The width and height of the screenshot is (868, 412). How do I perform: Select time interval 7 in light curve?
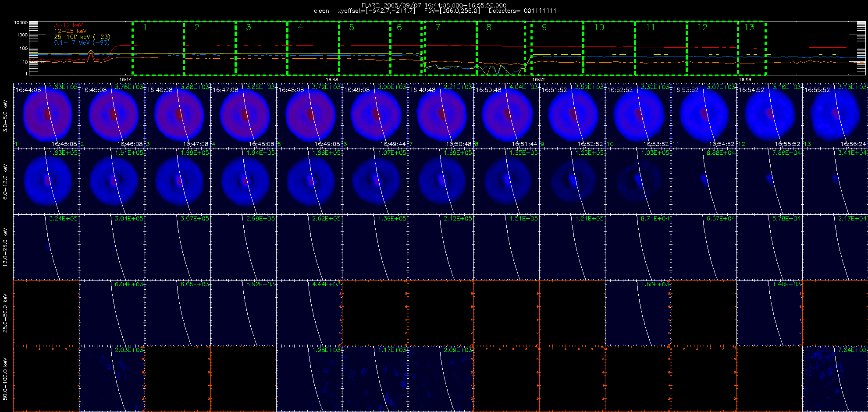click(x=451, y=48)
